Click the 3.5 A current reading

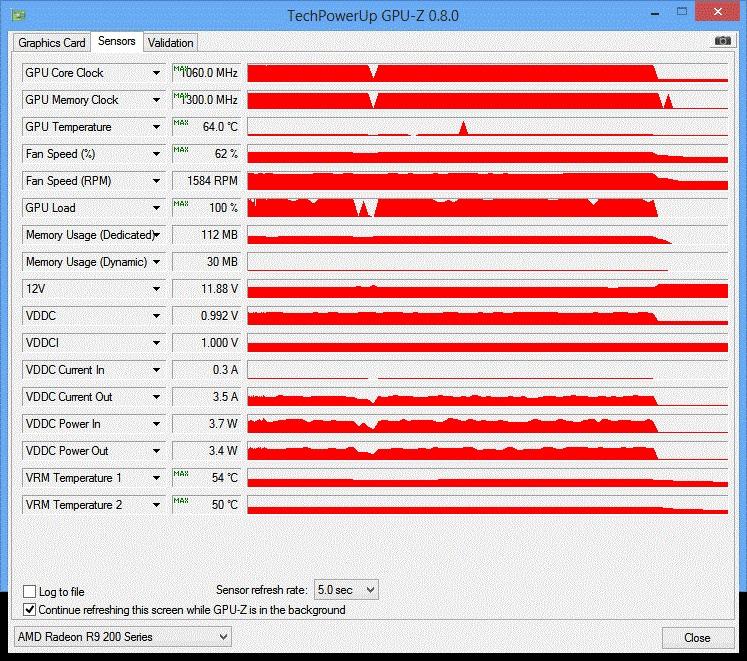pyautogui.click(x=206, y=397)
